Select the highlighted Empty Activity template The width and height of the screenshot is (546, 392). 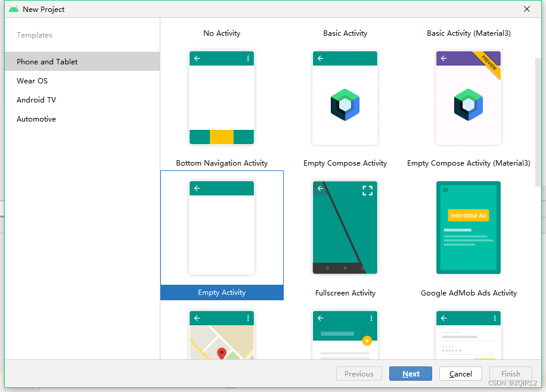pos(222,235)
